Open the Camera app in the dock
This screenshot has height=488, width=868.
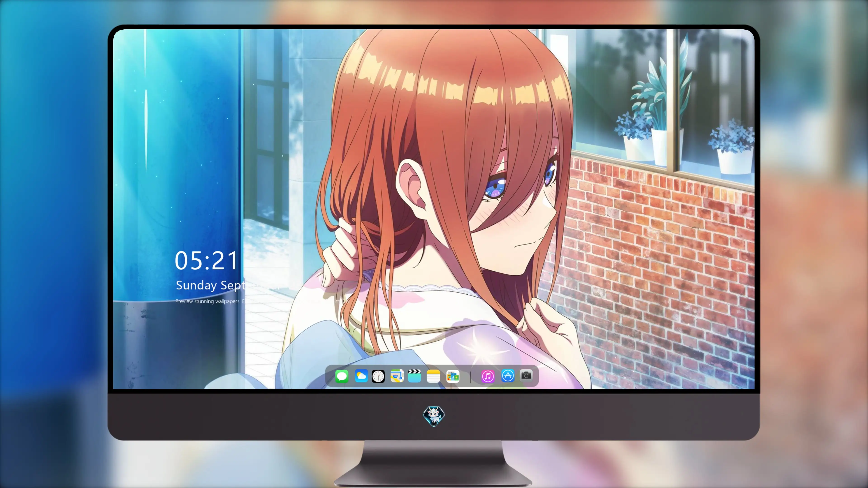(526, 375)
